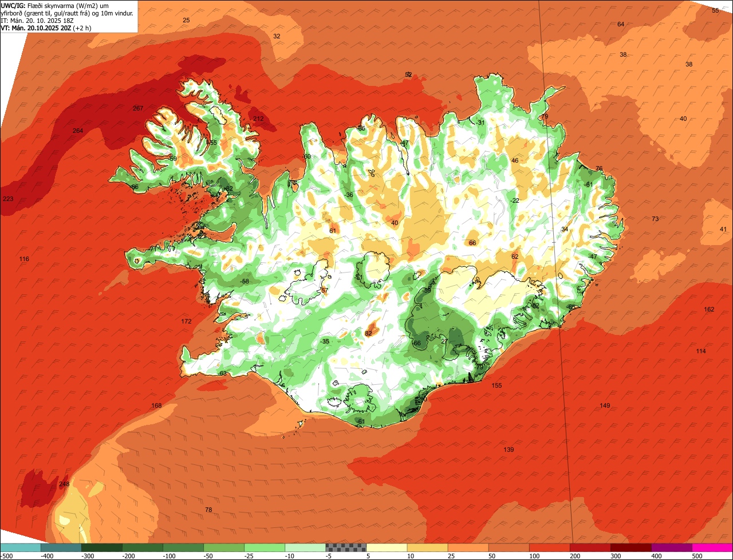Screen dimensions: 733x560
Task: Click the 267 flux value over the sea
Action: click(x=138, y=108)
